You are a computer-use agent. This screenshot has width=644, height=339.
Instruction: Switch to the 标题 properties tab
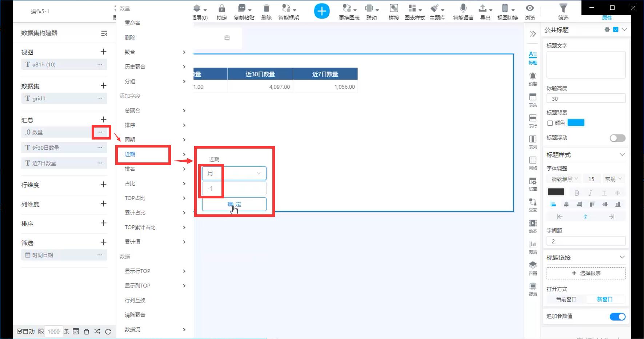pos(533,58)
